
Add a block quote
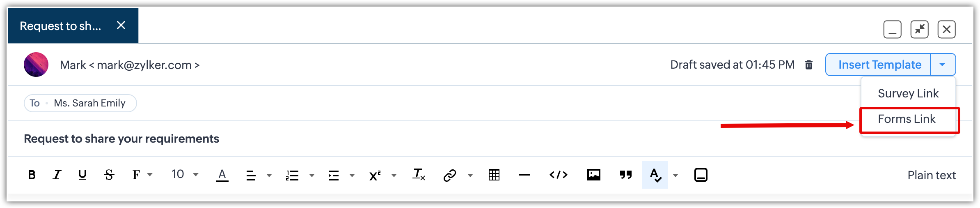[x=625, y=175]
